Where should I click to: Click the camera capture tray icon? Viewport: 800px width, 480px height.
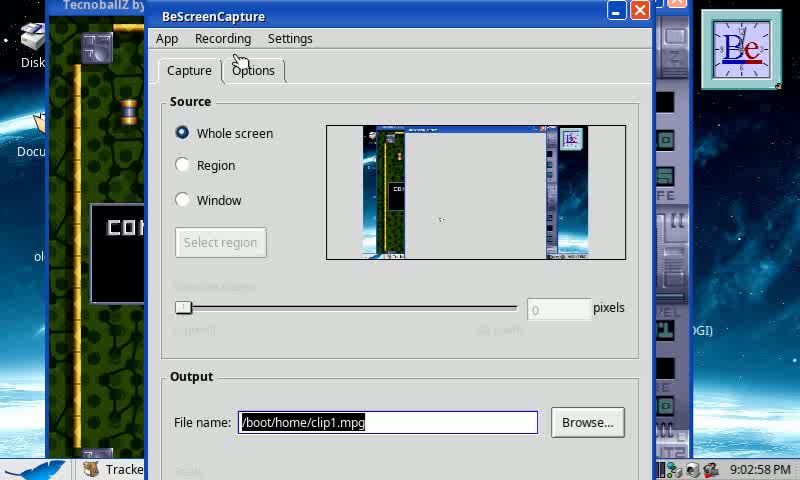[x=711, y=469]
